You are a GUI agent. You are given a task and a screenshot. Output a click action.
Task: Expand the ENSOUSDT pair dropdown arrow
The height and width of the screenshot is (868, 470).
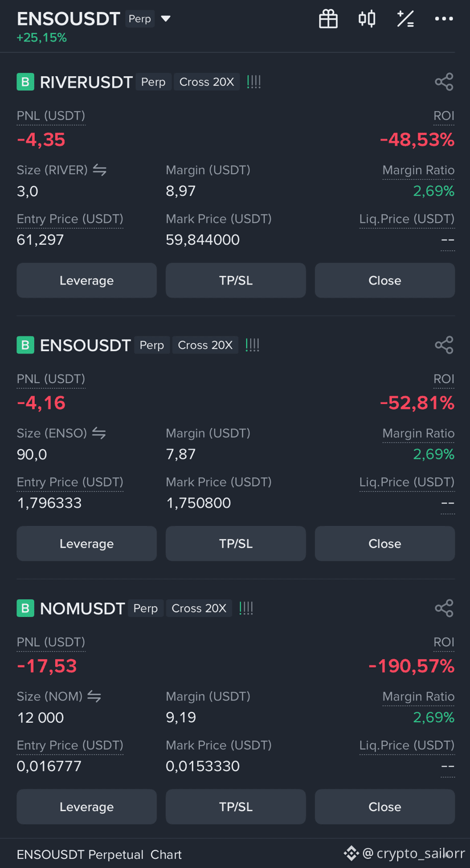pos(166,19)
